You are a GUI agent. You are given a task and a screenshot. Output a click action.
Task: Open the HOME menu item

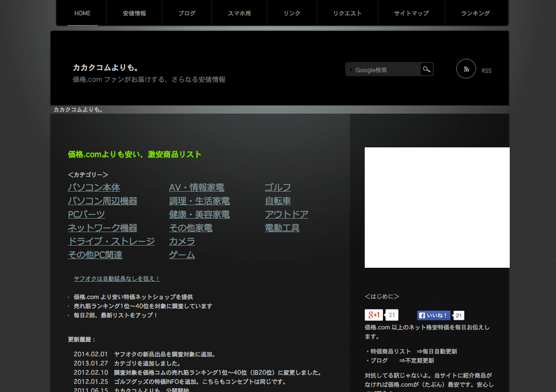click(x=82, y=13)
